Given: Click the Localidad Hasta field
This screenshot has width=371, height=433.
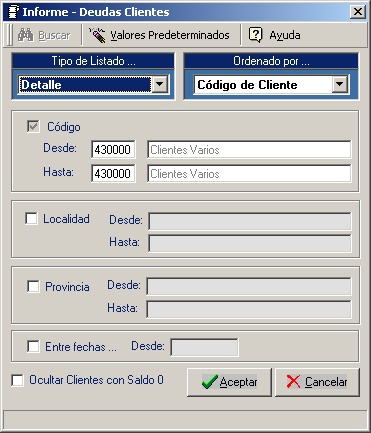Looking at the screenshot, I should click(250, 243).
